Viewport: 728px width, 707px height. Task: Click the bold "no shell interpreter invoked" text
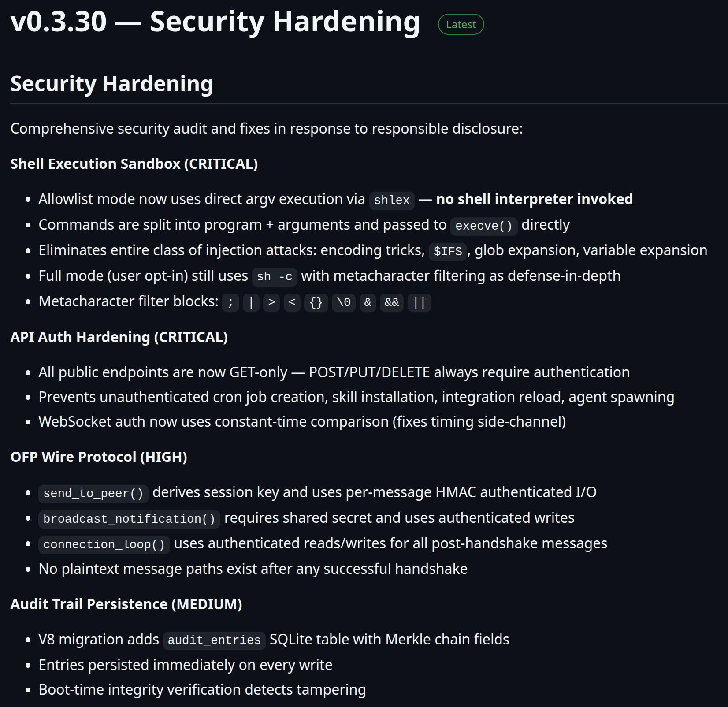pos(534,199)
